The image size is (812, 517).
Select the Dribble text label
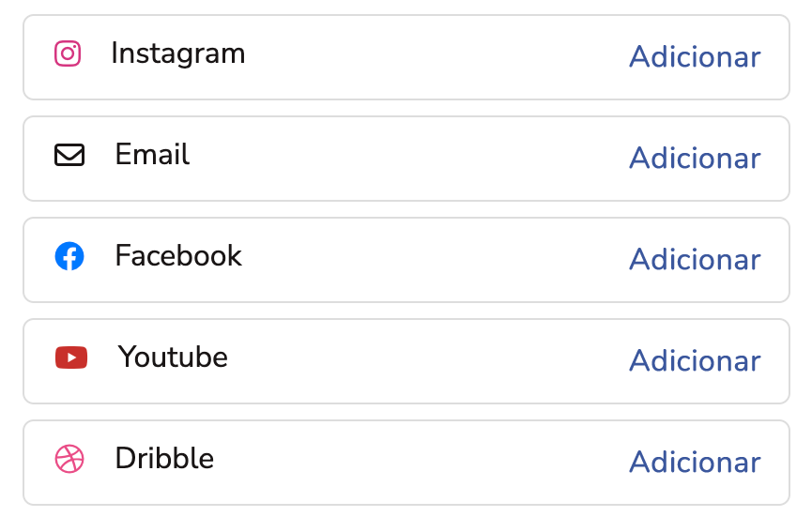coord(164,459)
